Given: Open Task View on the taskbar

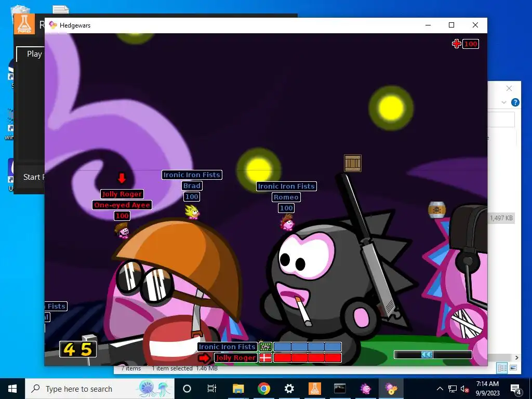Looking at the screenshot, I should [x=212, y=389].
